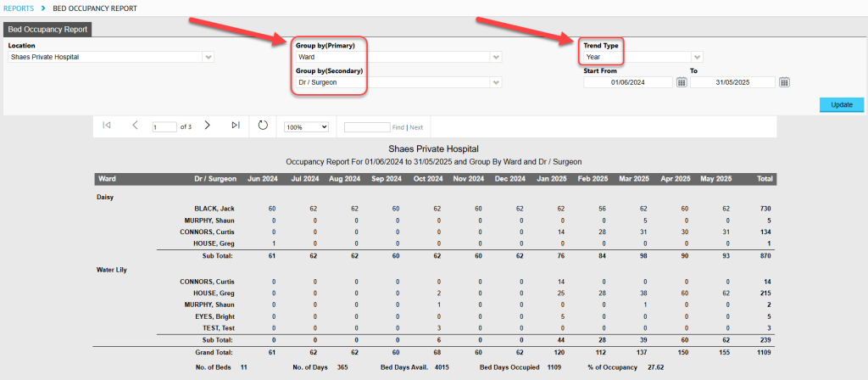The image size is (868, 380).
Task: Click the Grand Total row label
Action: 214,352
